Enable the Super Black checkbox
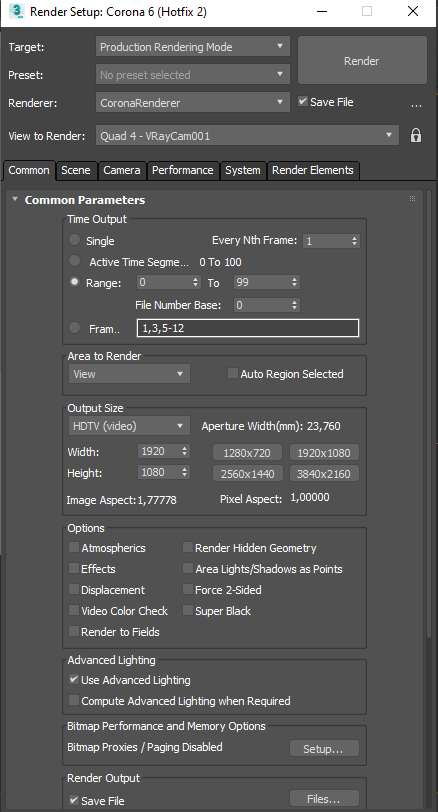The width and height of the screenshot is (438, 812). tap(187, 610)
